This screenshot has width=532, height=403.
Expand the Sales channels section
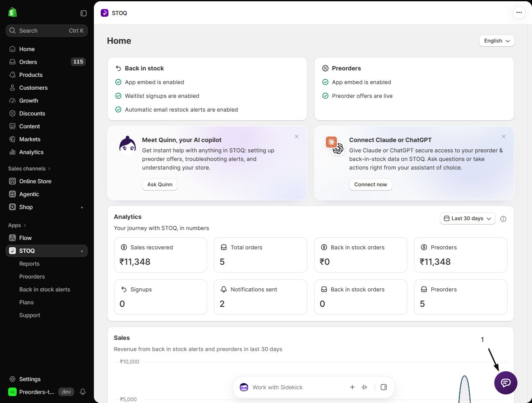tap(29, 169)
